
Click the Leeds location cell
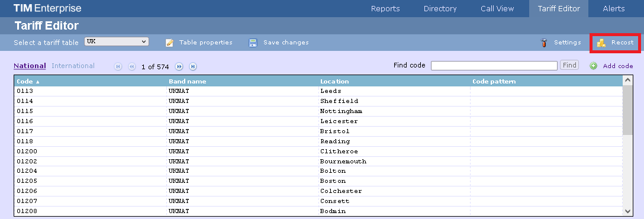point(394,91)
